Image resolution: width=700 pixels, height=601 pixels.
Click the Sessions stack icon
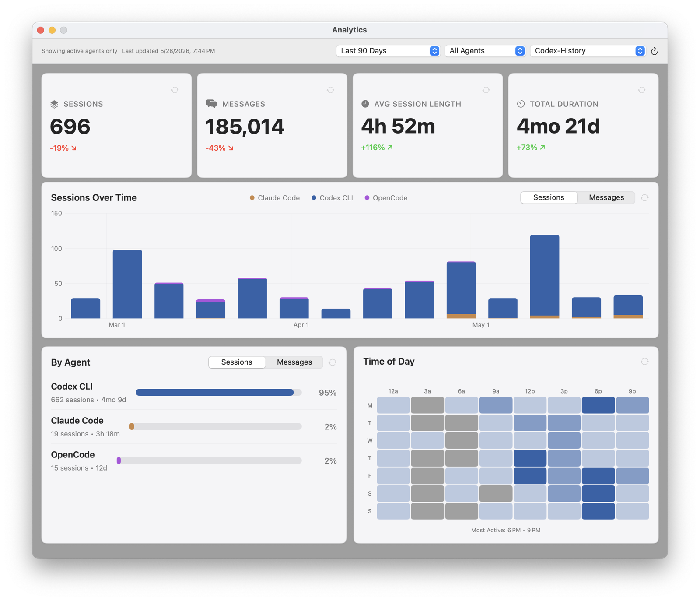pos(54,104)
